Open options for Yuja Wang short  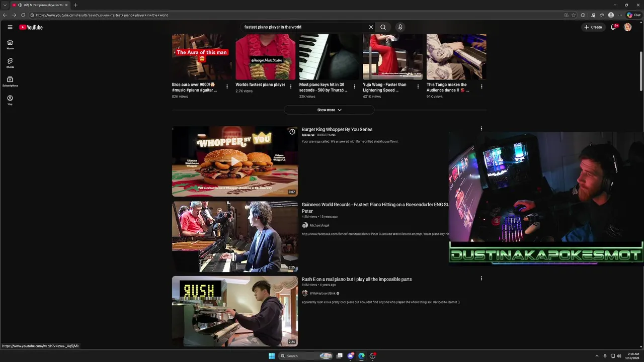418,86
